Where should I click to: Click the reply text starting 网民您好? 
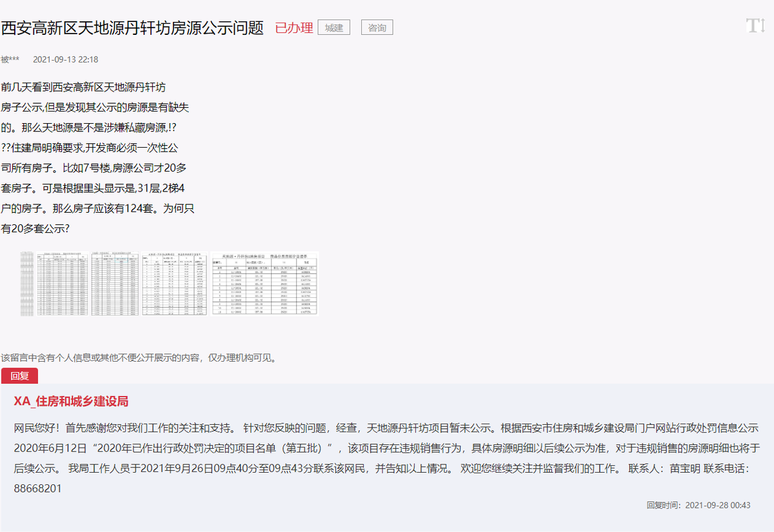[x=386, y=458]
